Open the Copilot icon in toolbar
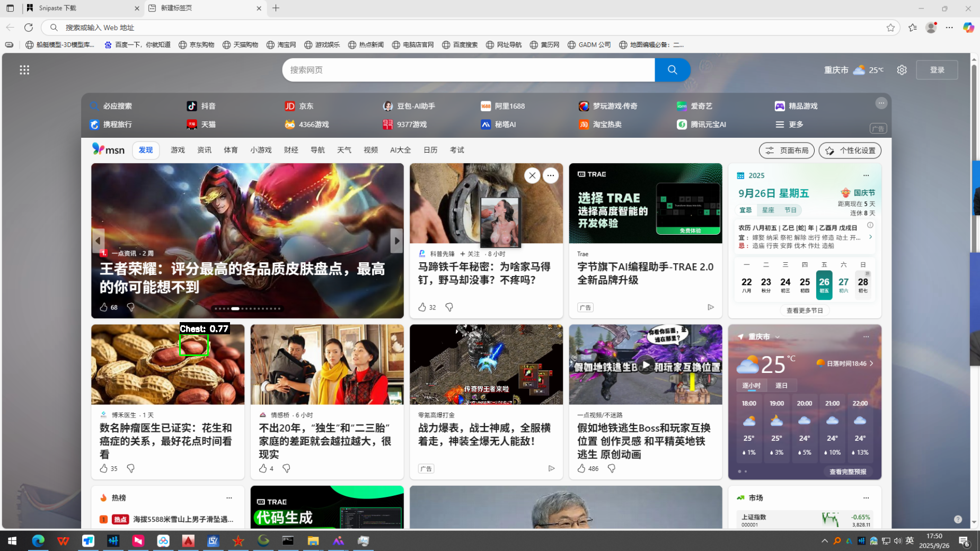 pyautogui.click(x=968, y=28)
